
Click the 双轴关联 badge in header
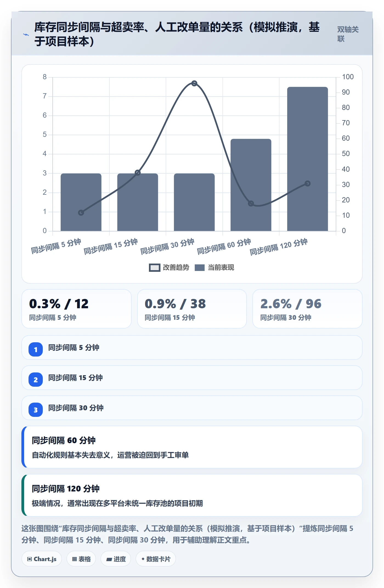point(348,34)
